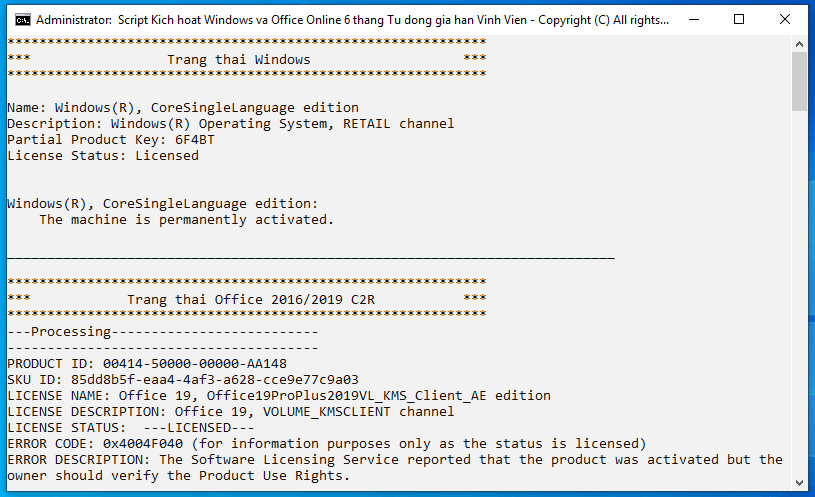
Task: Minimize the Administrator console window
Action: point(691,19)
